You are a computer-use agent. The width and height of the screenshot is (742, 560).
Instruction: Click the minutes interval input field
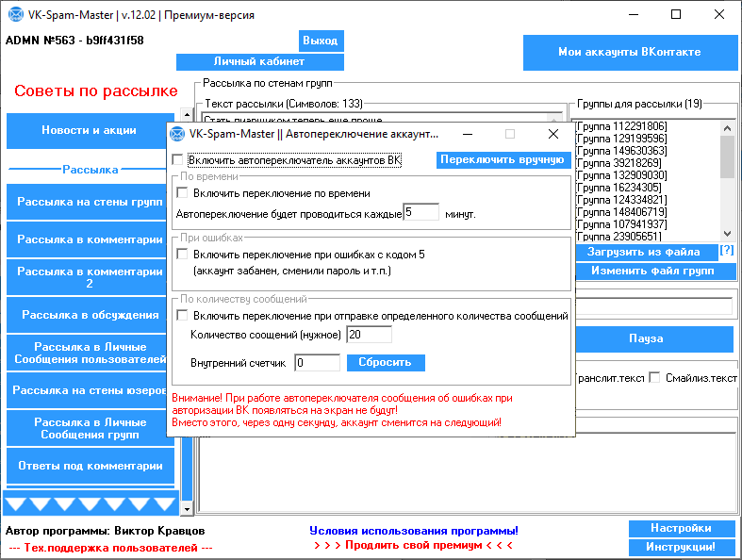[420, 213]
